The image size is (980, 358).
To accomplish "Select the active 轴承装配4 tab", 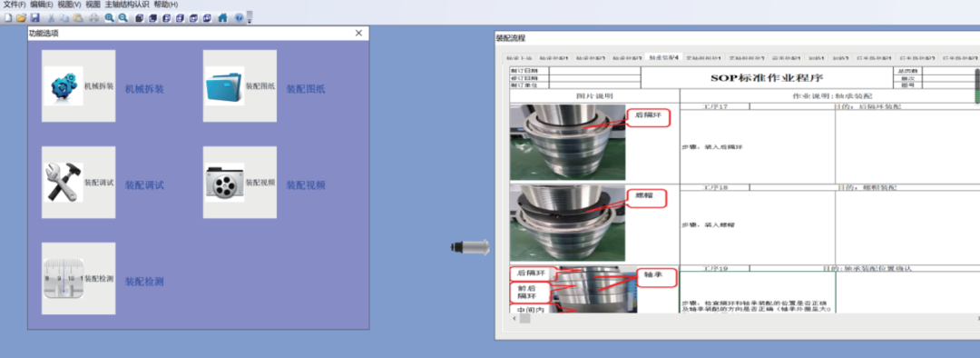I will pos(663,57).
